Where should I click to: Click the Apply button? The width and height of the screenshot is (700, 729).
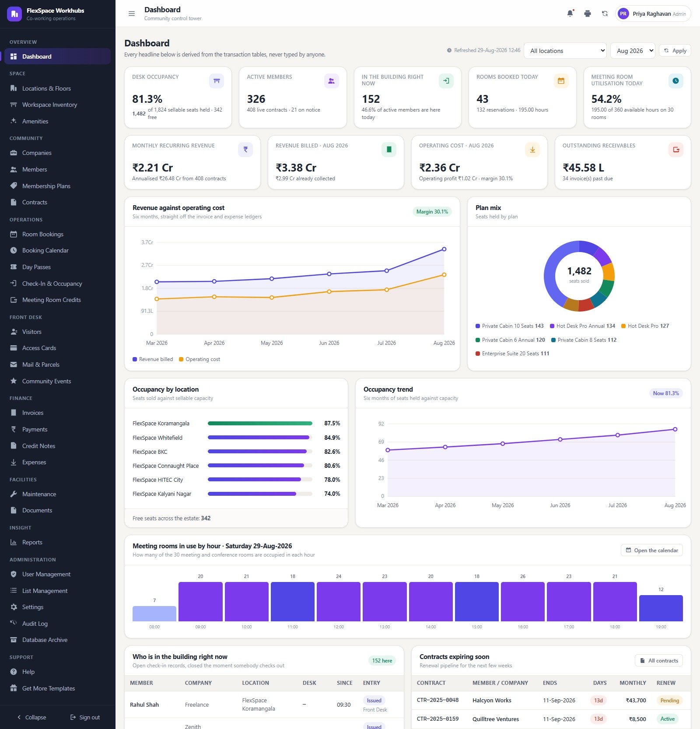tap(675, 51)
